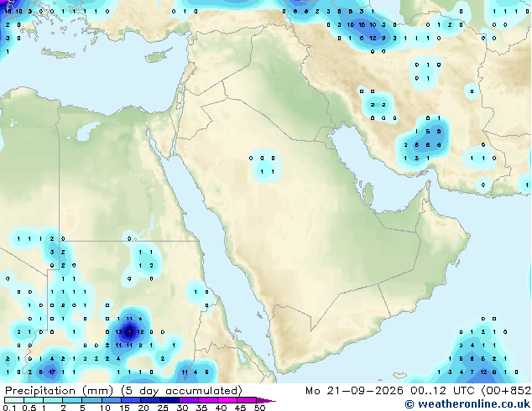This screenshot has width=532, height=411.
Task: Click the legend label '25'
Action: coord(163,408)
